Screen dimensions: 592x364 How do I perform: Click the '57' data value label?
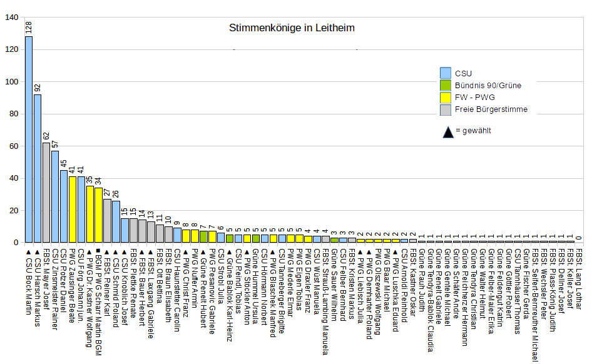(x=54, y=144)
